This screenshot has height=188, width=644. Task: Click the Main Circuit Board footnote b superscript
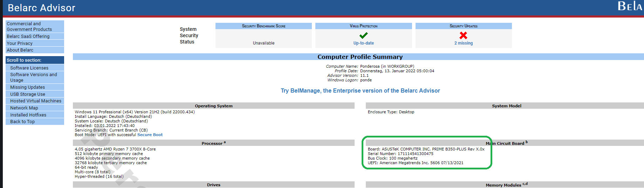pos(527,142)
